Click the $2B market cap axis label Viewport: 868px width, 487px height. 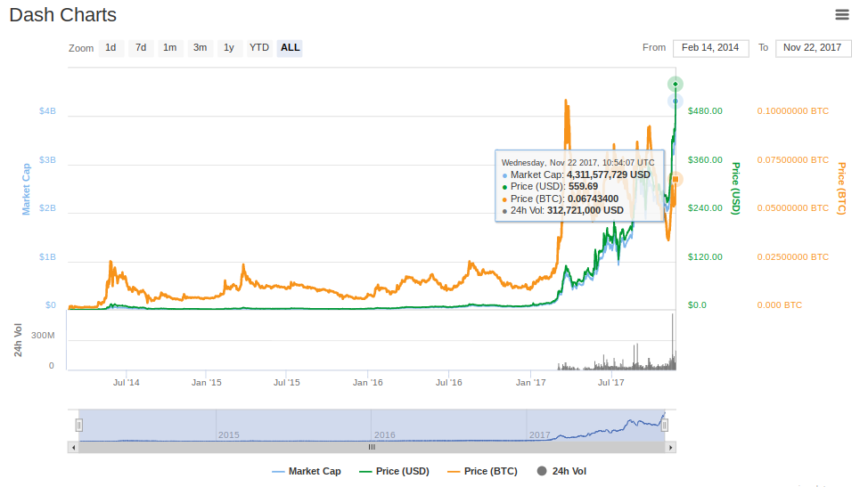click(47, 207)
